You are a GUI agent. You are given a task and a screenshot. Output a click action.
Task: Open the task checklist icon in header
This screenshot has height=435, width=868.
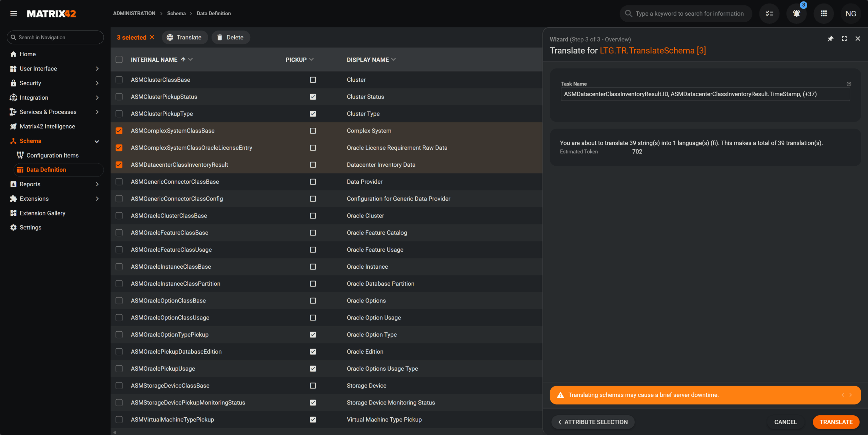tap(769, 14)
